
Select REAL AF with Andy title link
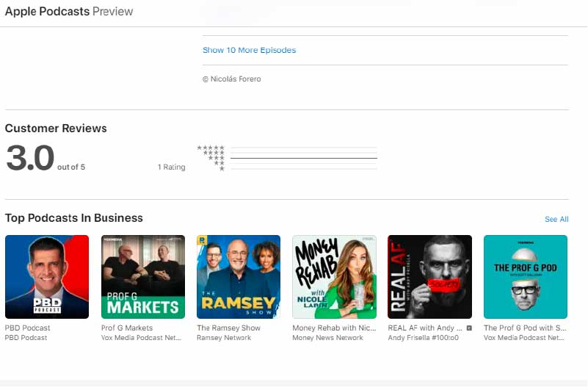click(425, 328)
